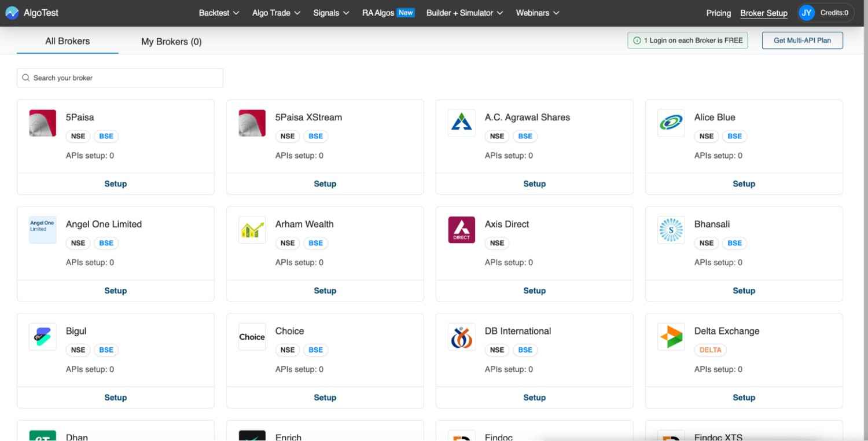The width and height of the screenshot is (868, 441).
Task: Click the Delta Exchange logo
Action: [x=671, y=337]
